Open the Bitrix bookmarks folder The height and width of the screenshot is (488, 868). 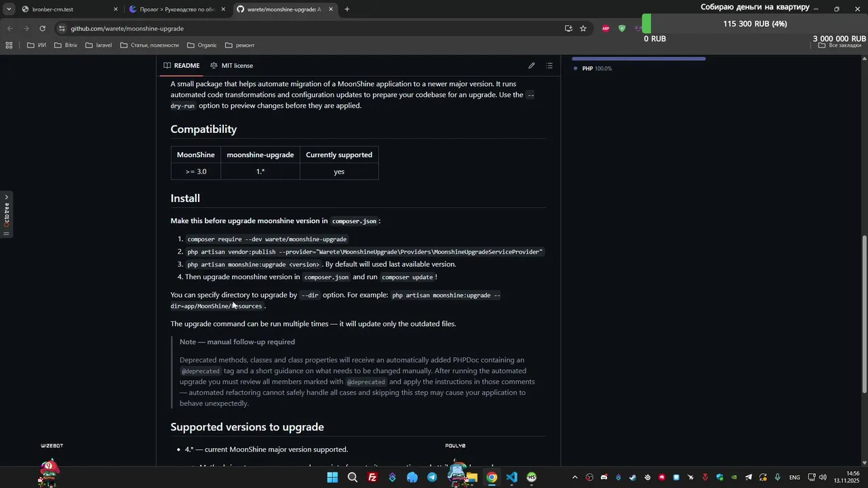(65, 45)
